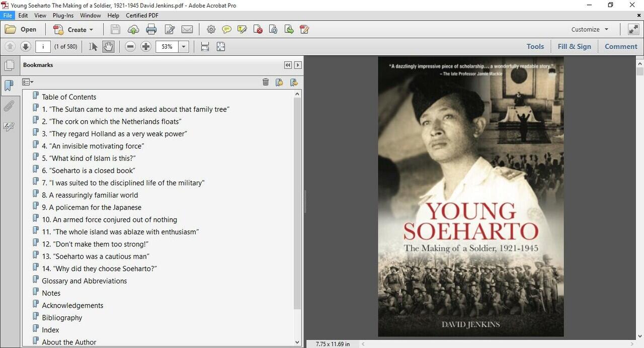The height and width of the screenshot is (348, 644).
Task: Jump to Table of Contents bookmark
Action: pos(69,97)
